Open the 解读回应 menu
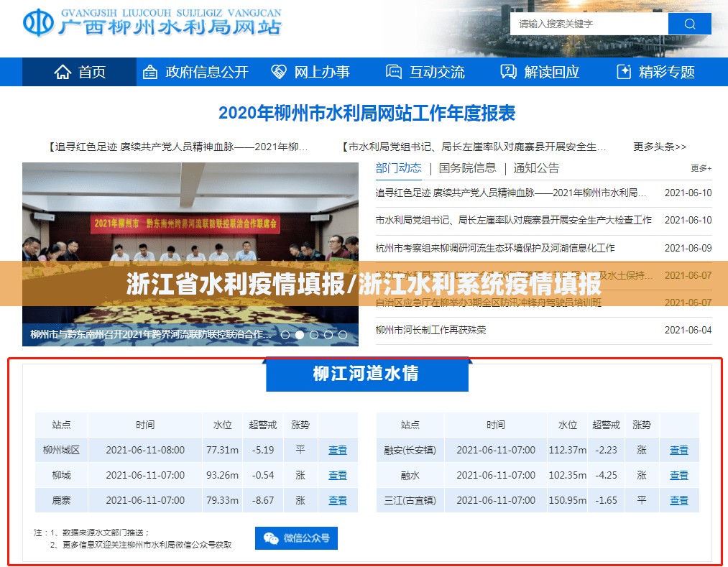This screenshot has width=728, height=567. pos(540,72)
